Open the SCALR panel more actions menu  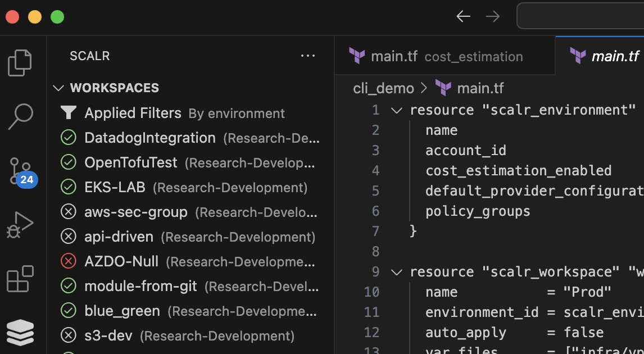(308, 56)
